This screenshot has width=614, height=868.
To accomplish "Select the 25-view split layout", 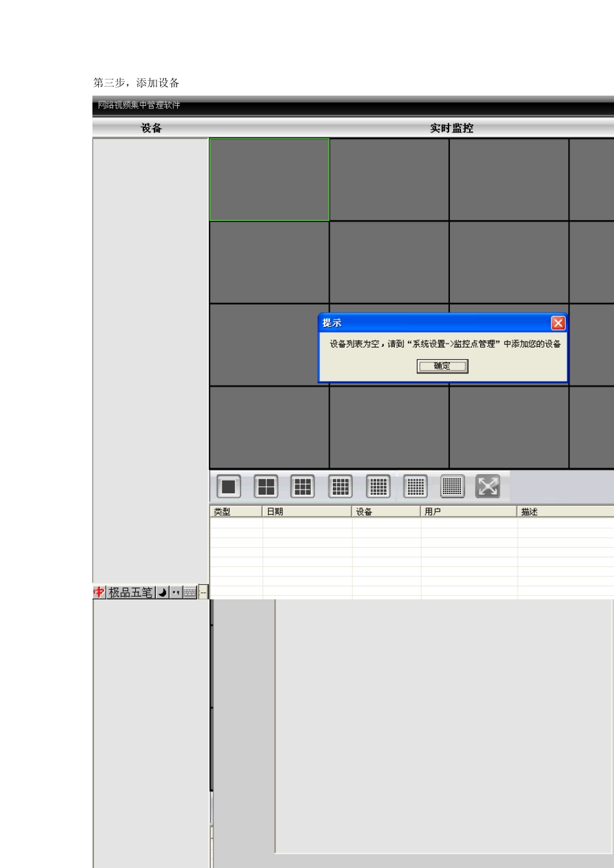I will 378,486.
